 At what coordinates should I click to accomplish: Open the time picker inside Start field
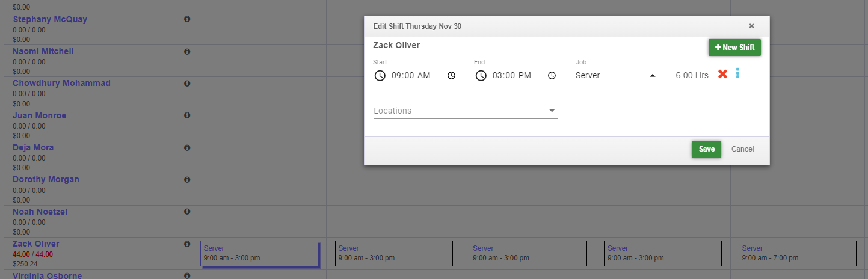click(x=451, y=76)
